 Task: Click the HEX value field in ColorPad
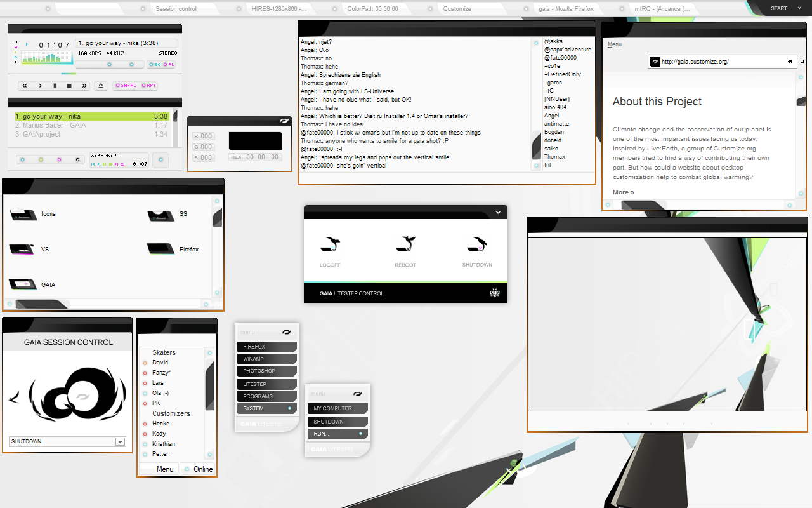255,157
